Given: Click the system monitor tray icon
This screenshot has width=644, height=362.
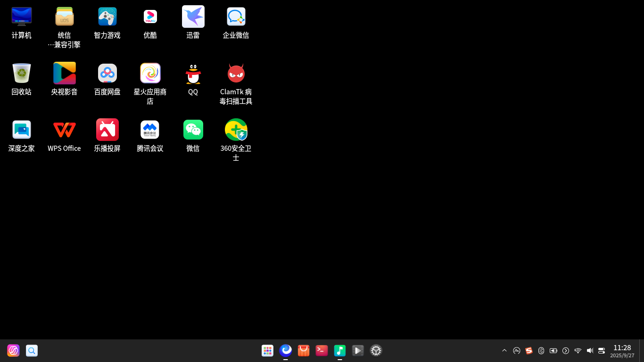Looking at the screenshot, I should tap(517, 351).
